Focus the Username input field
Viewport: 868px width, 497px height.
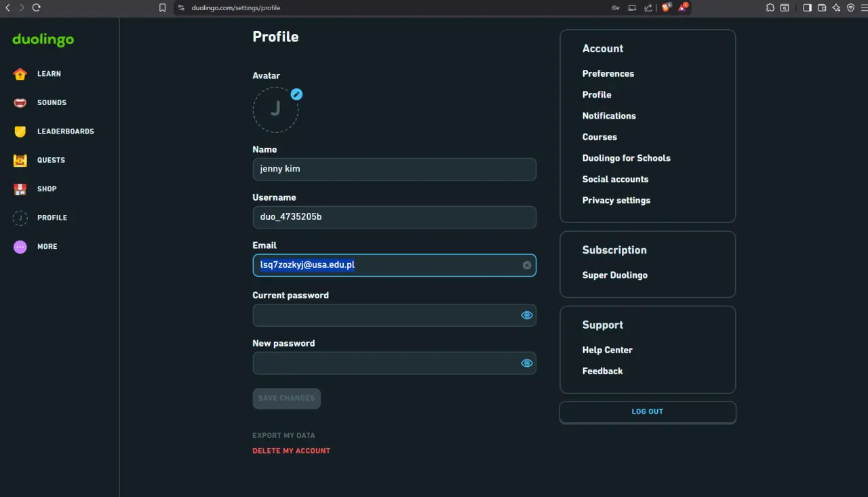(395, 217)
